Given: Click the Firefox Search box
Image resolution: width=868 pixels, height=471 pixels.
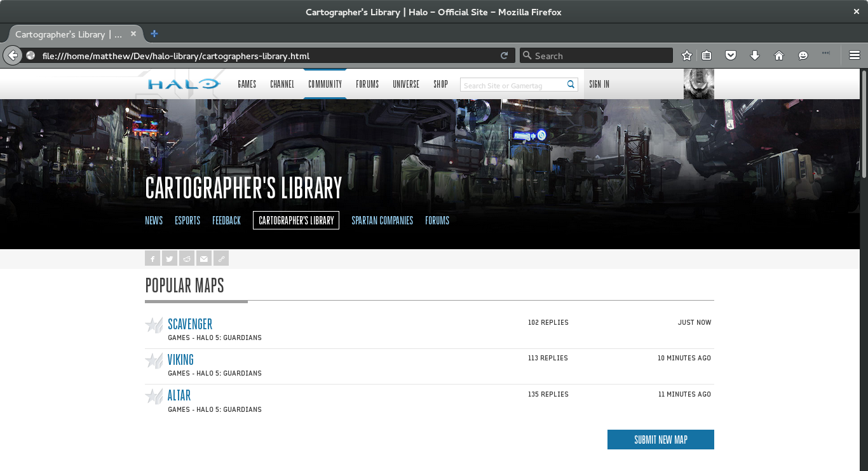Looking at the screenshot, I should (x=596, y=56).
